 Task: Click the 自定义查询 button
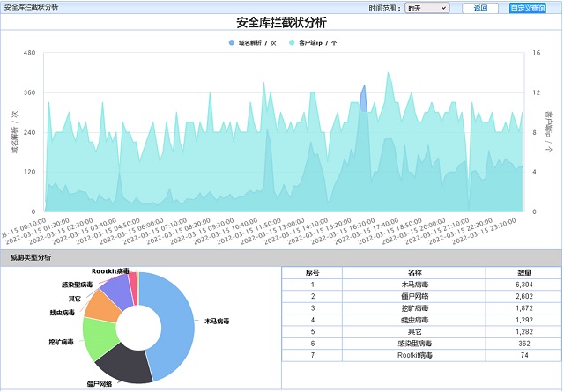point(527,8)
